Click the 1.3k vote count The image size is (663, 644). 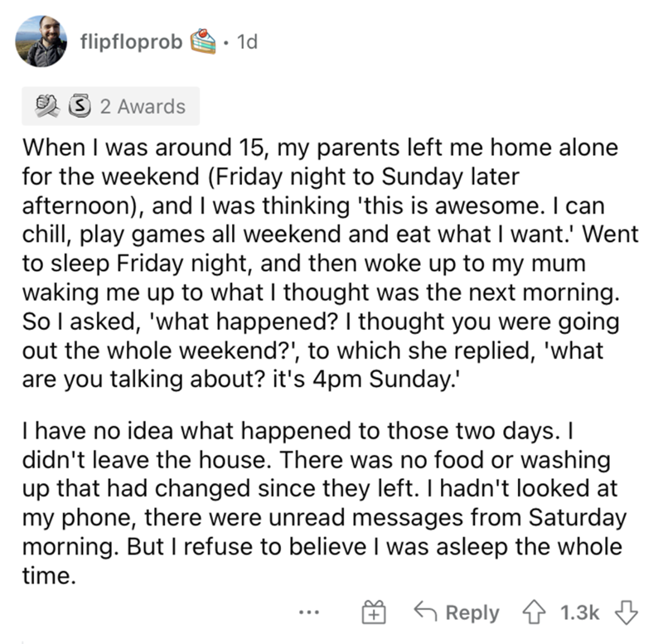tap(579, 613)
